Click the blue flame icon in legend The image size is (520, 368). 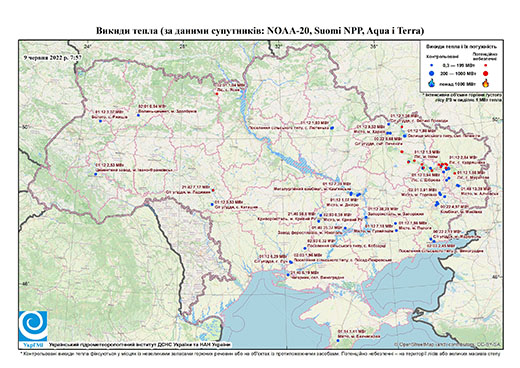click(432, 83)
